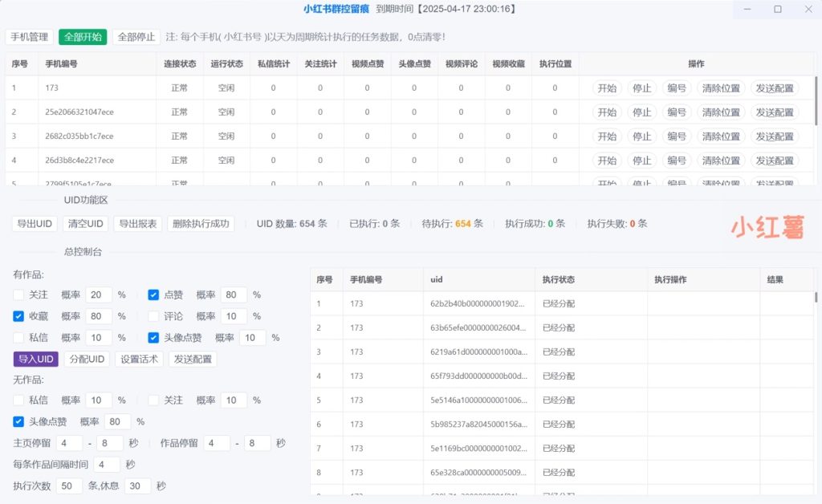Start phone 173 via its 开始 button
The image size is (822, 504).
pyautogui.click(x=607, y=88)
